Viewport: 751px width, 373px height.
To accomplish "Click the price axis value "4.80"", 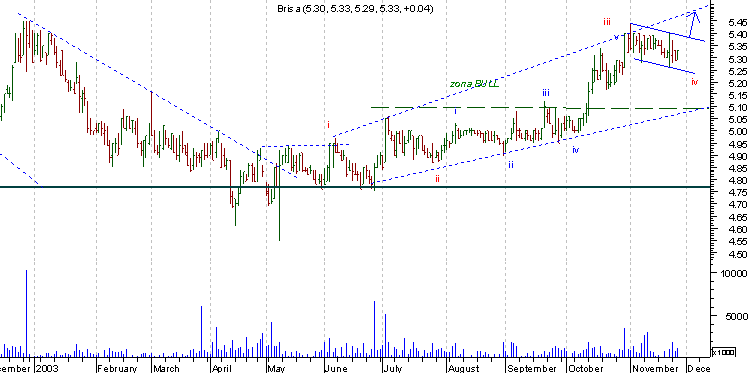I will click(737, 181).
